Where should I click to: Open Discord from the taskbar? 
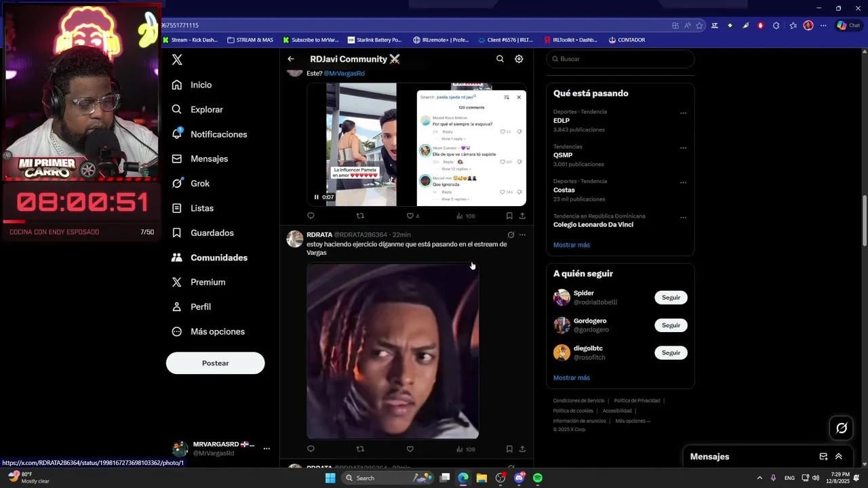pyautogui.click(x=519, y=478)
